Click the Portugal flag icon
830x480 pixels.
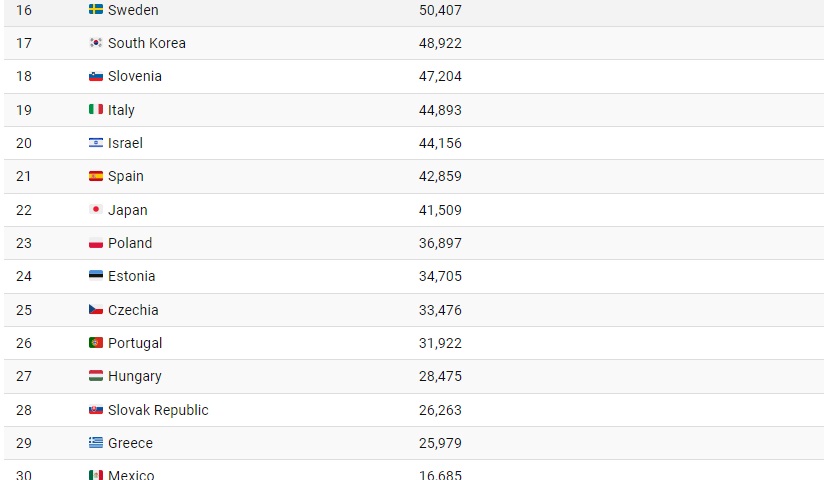[96, 343]
